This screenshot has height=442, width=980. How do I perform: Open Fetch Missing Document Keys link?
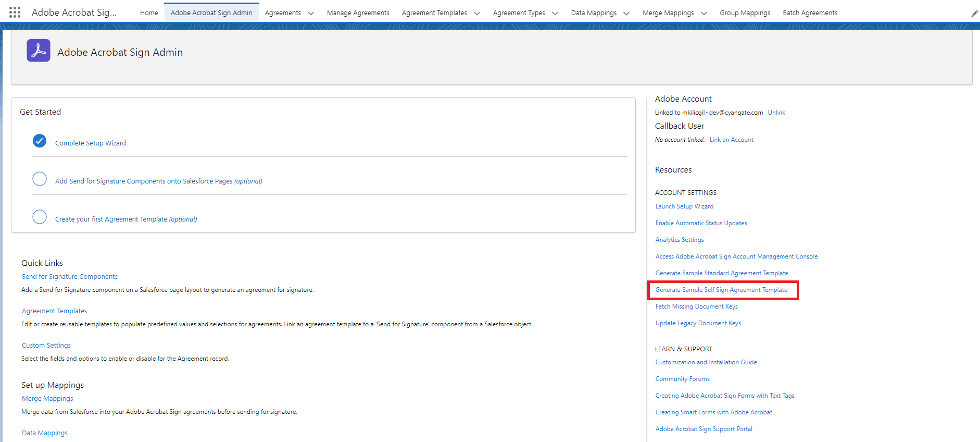(696, 306)
